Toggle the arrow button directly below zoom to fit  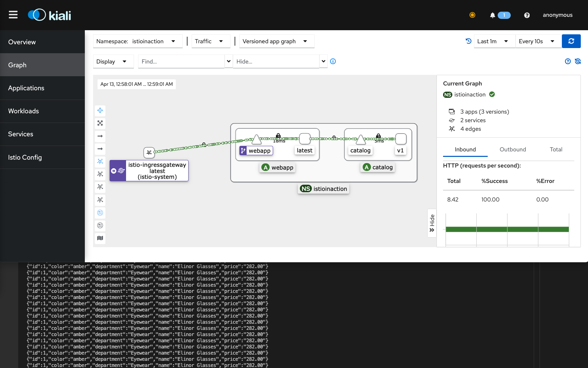click(x=100, y=136)
